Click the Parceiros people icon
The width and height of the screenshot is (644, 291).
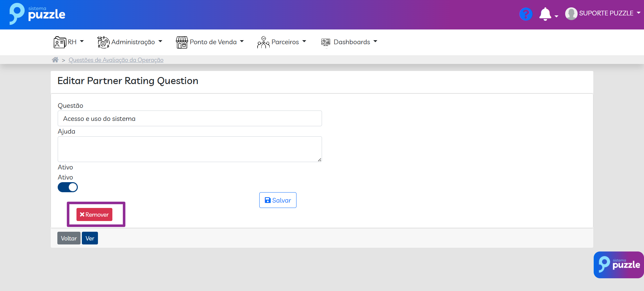tap(263, 42)
